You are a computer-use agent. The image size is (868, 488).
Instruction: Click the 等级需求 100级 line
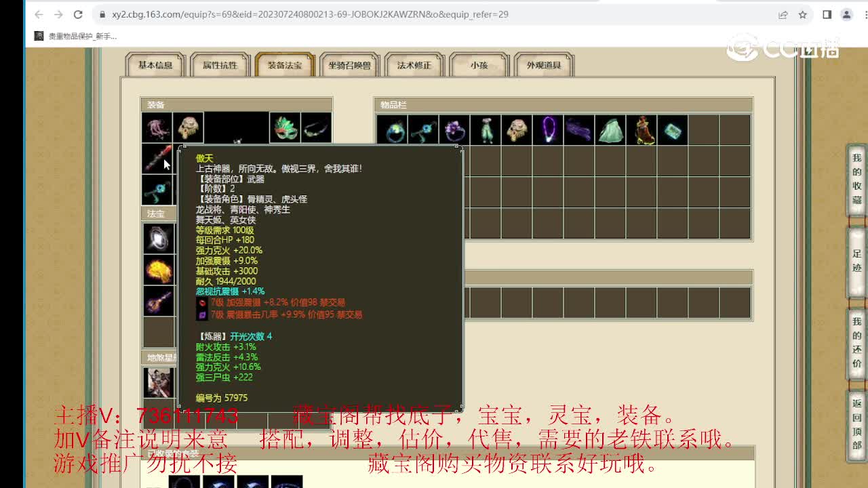click(224, 230)
